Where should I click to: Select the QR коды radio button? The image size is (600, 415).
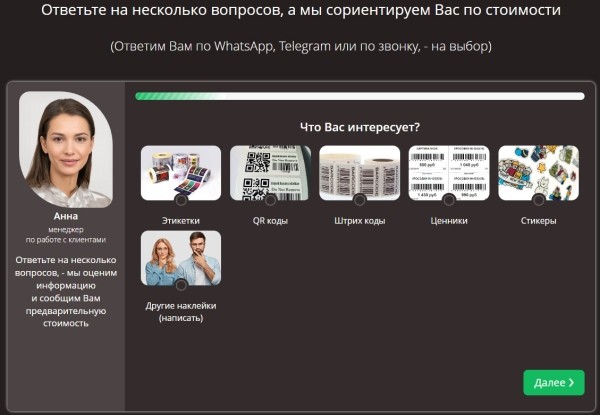tap(270, 200)
